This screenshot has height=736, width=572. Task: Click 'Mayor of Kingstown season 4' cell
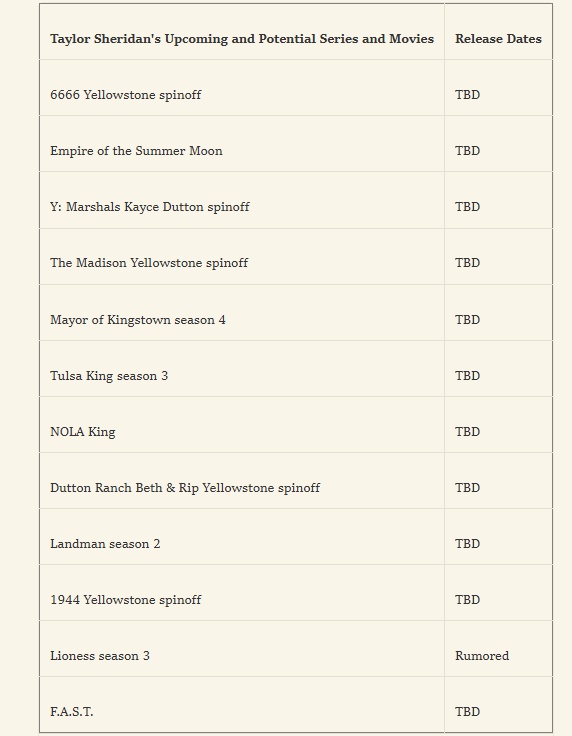(x=242, y=320)
